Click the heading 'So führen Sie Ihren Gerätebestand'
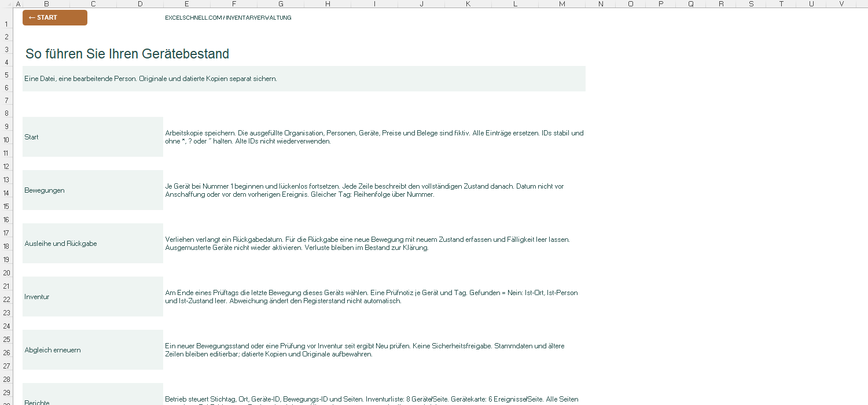The image size is (868, 405). pos(127,54)
